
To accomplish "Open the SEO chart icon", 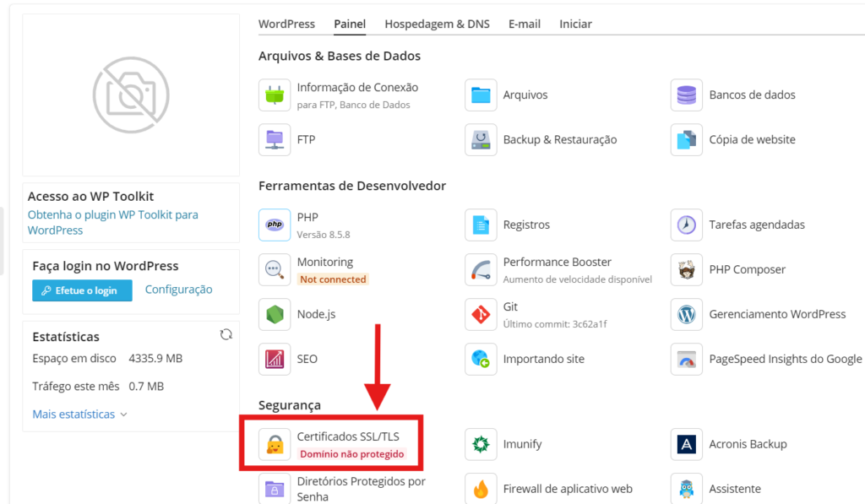I will pos(275,359).
